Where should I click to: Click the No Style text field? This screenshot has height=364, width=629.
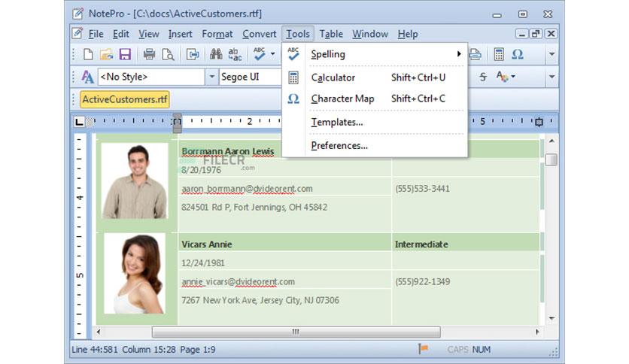[152, 77]
